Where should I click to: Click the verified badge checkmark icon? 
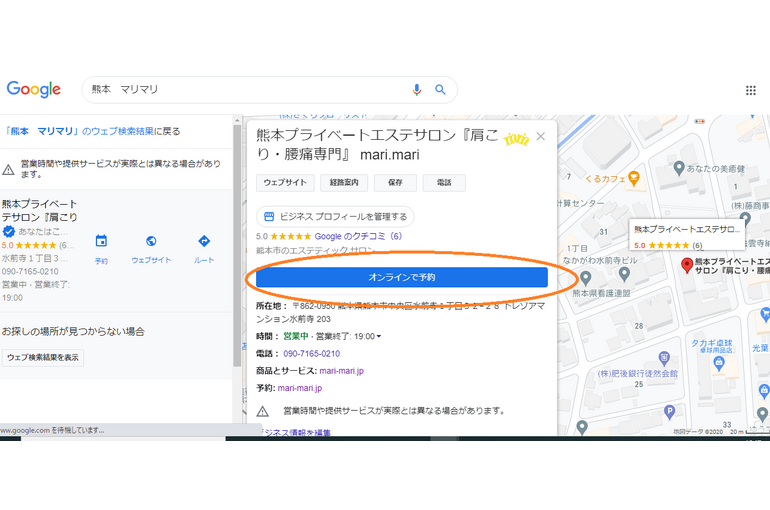coord(8,232)
